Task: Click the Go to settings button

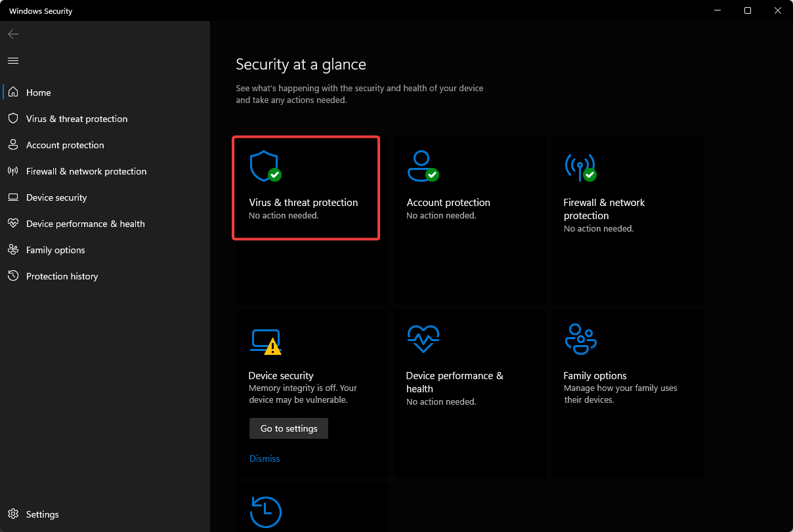Action: pos(289,428)
